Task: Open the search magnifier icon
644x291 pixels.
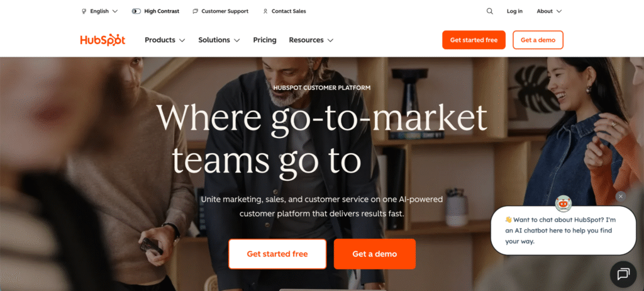Action: (489, 11)
